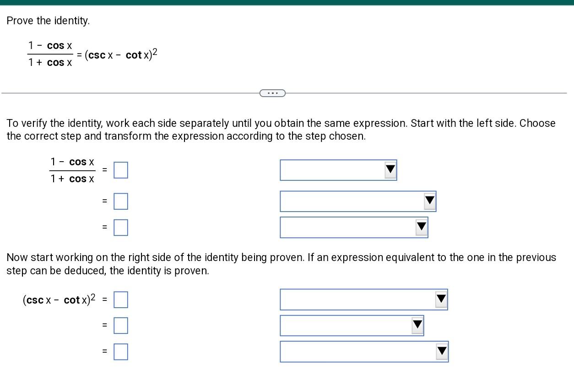Click the middle answer box under the right-side work
574x392 pixels.
pos(120,325)
